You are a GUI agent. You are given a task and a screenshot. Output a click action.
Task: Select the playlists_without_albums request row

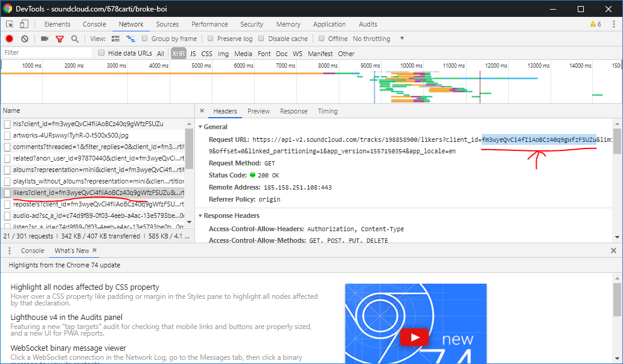pos(94,182)
